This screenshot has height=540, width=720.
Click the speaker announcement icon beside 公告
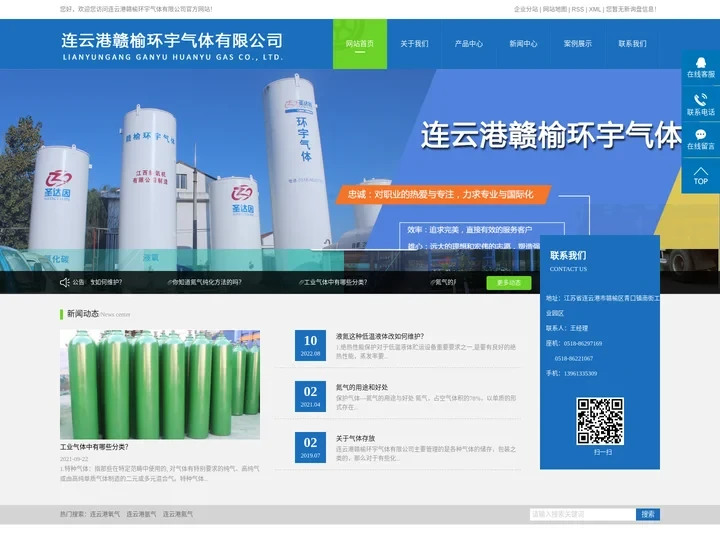[65, 282]
